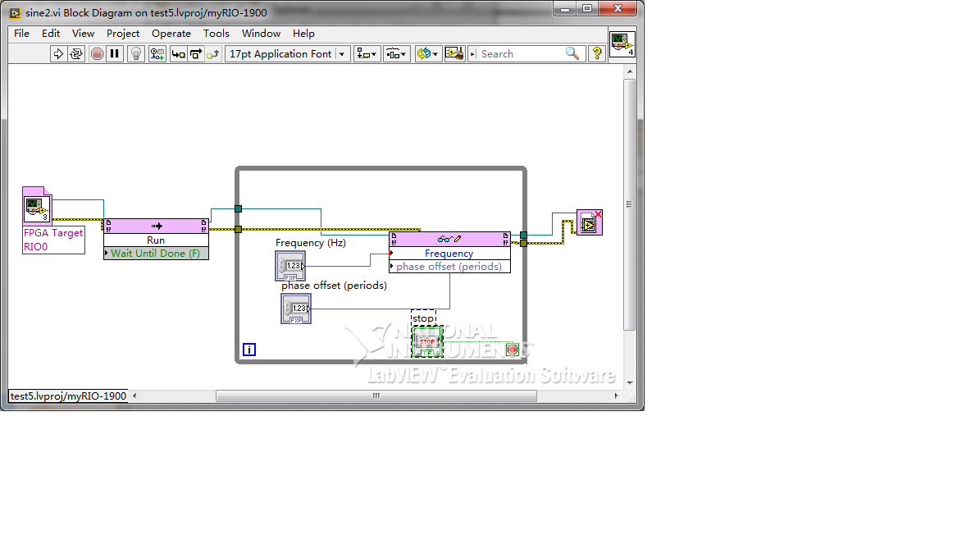Open the File menu
The width and height of the screenshot is (980, 558).
tap(22, 34)
